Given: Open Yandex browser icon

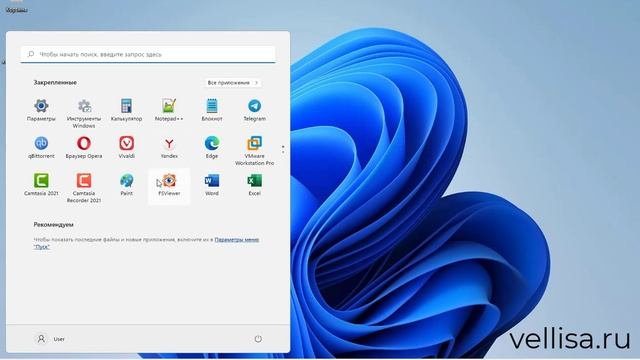Looking at the screenshot, I should click(169, 147).
